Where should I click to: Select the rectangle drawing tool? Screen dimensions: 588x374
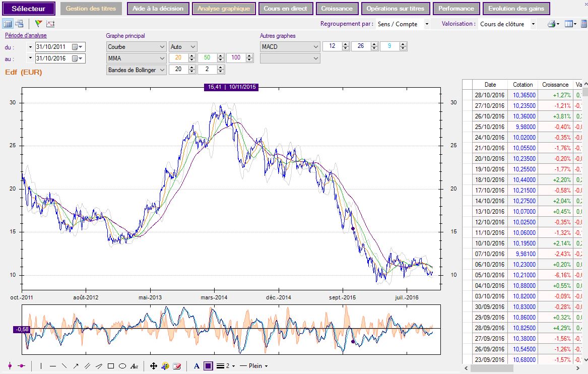point(111,366)
